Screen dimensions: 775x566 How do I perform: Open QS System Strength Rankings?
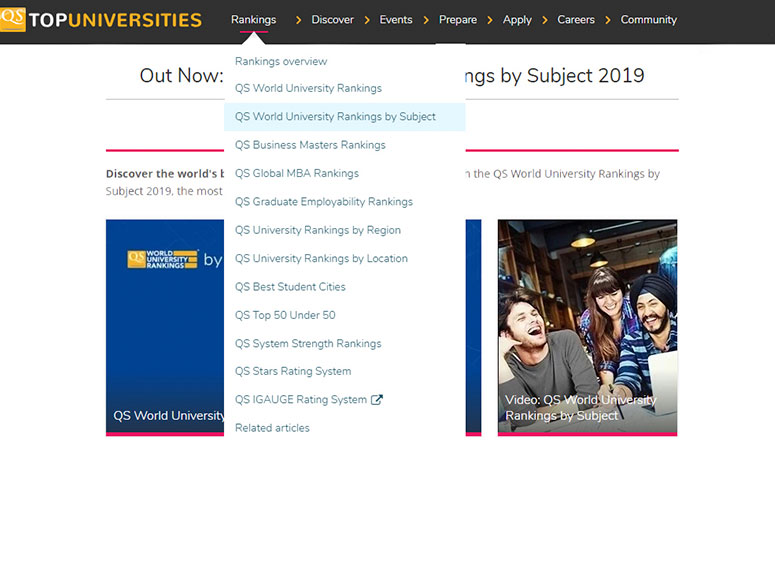(x=308, y=344)
